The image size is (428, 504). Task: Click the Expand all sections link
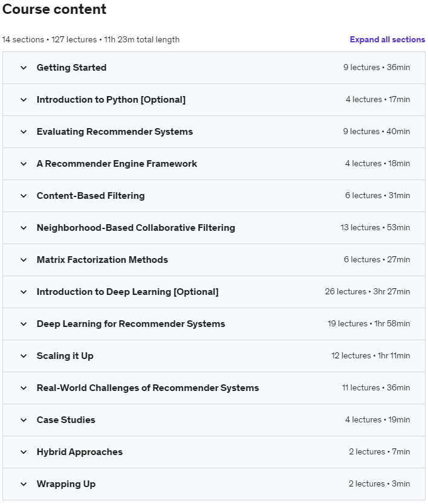point(387,40)
